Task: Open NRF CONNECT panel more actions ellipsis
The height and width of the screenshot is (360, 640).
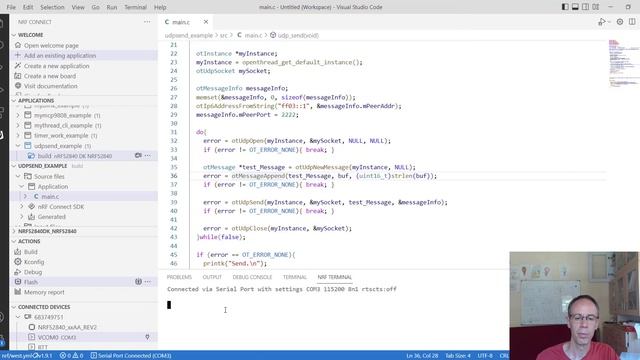Action: click(147, 22)
